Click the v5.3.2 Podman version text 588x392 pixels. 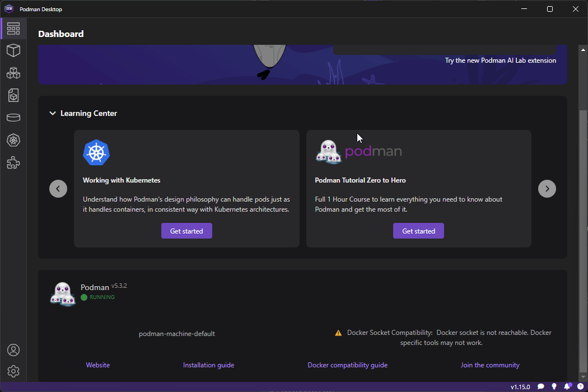(x=119, y=286)
